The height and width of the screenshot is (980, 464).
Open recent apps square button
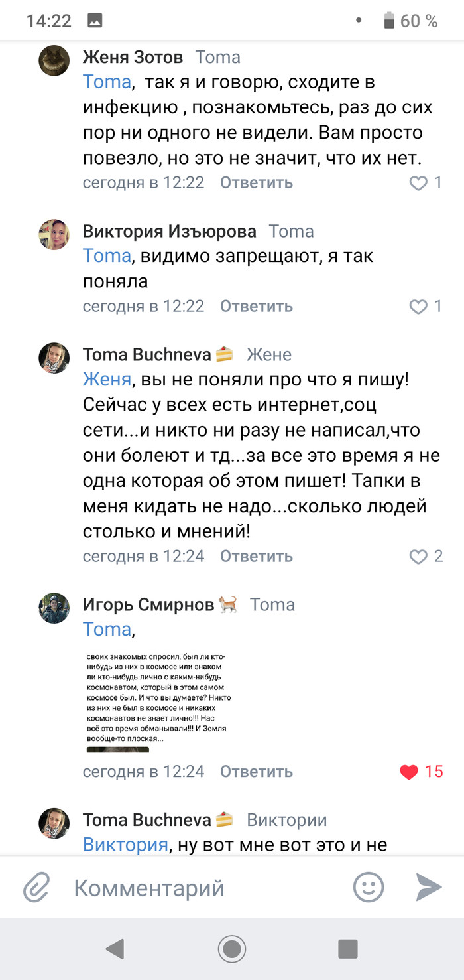tap(348, 949)
